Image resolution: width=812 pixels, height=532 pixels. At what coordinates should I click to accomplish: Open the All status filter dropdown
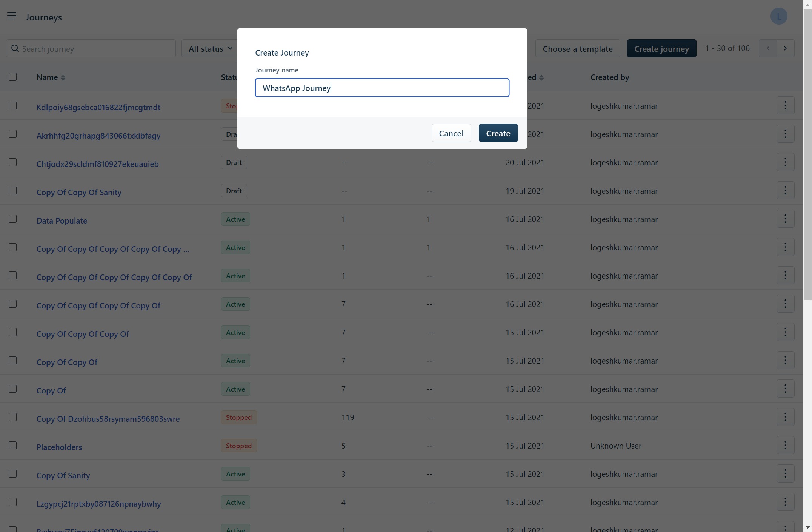[x=210, y=48]
